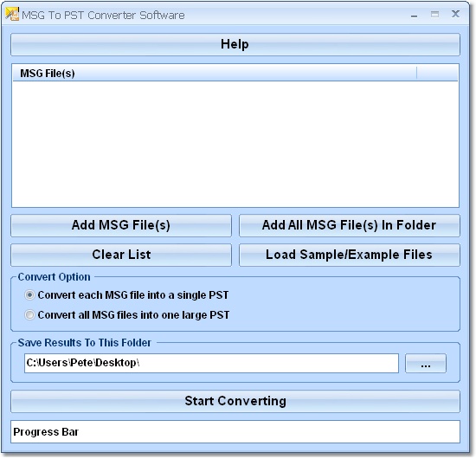Click the Progress Bar area

pos(235,431)
